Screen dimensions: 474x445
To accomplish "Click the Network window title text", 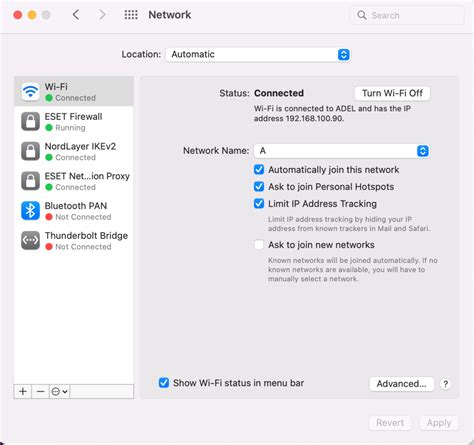I will click(170, 15).
